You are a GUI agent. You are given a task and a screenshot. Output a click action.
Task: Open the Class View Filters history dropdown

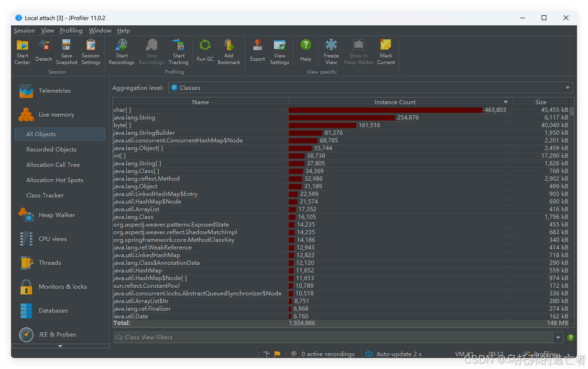(558, 337)
